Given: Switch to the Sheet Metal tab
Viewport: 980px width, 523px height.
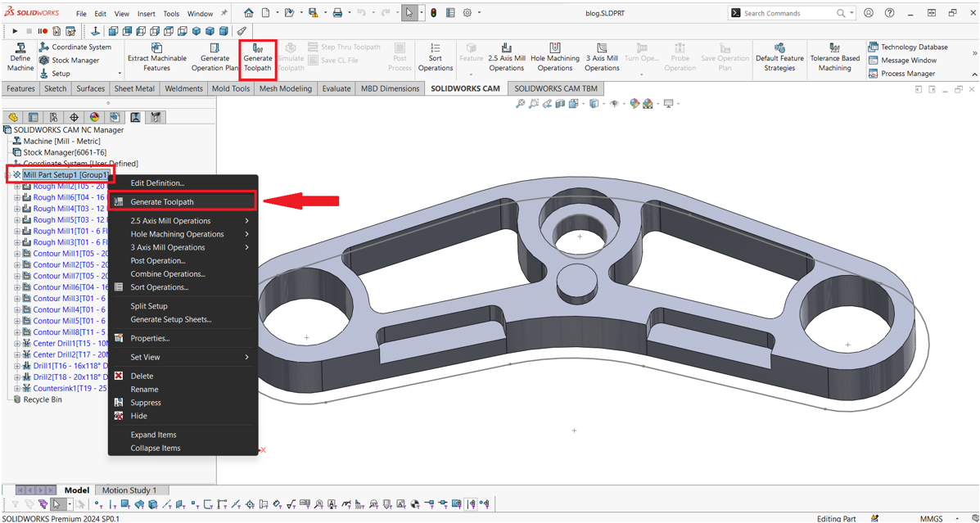Looking at the screenshot, I should [x=134, y=88].
